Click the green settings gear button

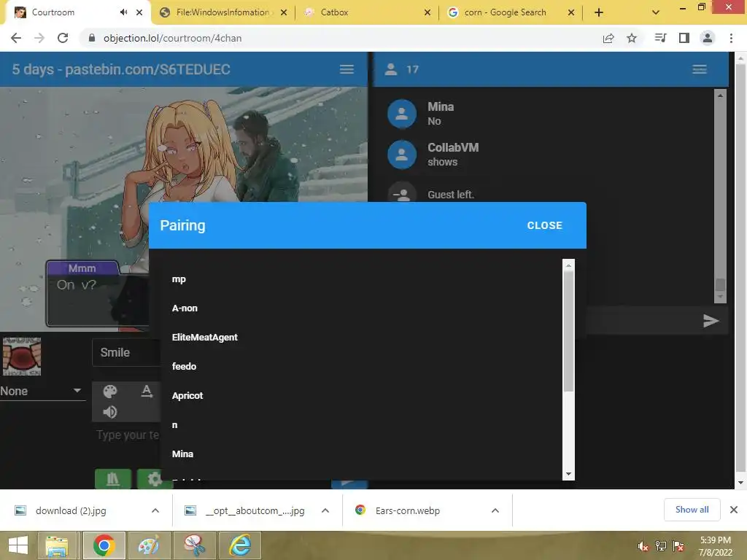tap(155, 478)
